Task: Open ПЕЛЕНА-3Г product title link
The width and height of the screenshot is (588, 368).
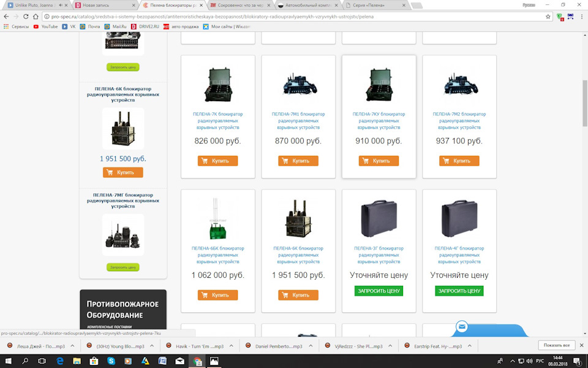Action: 379,255
